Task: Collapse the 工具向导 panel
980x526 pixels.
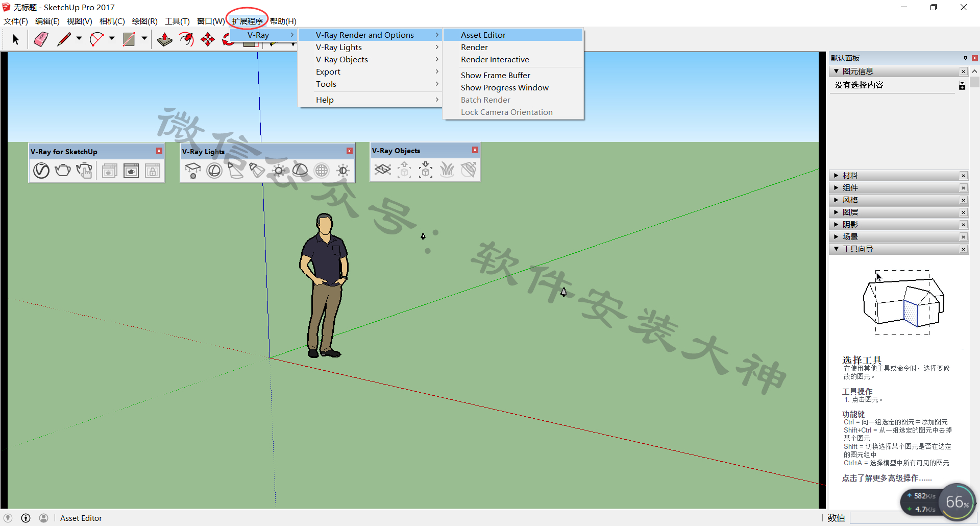Action: (836, 249)
